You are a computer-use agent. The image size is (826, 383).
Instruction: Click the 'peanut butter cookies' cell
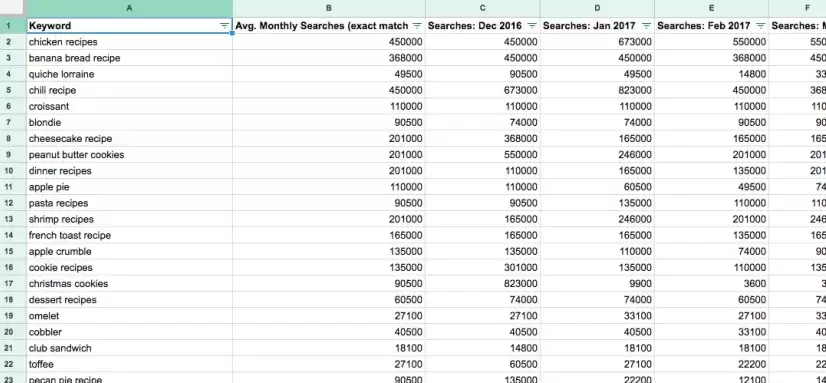click(x=130, y=155)
